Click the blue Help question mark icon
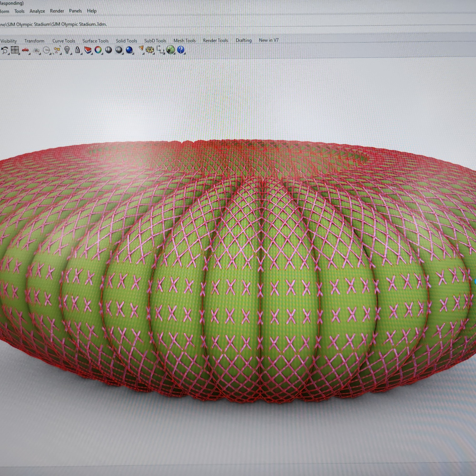This screenshot has height=476, width=476. tap(181, 50)
